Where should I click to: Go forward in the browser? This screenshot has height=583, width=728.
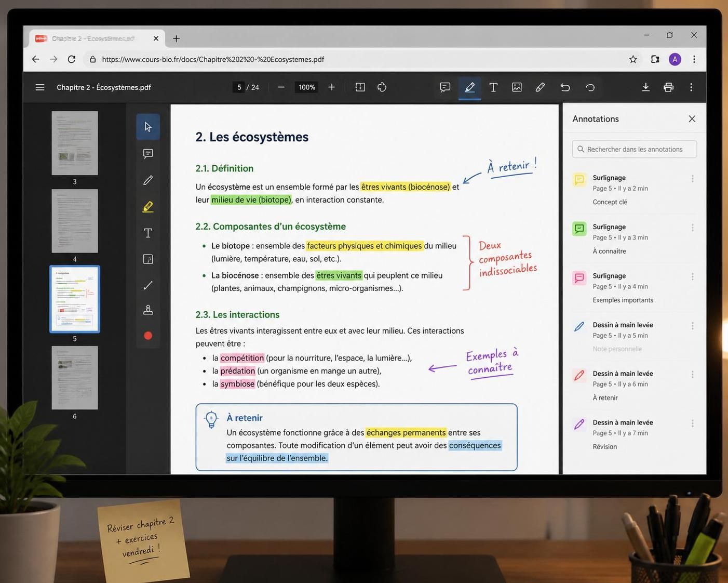pos(53,59)
